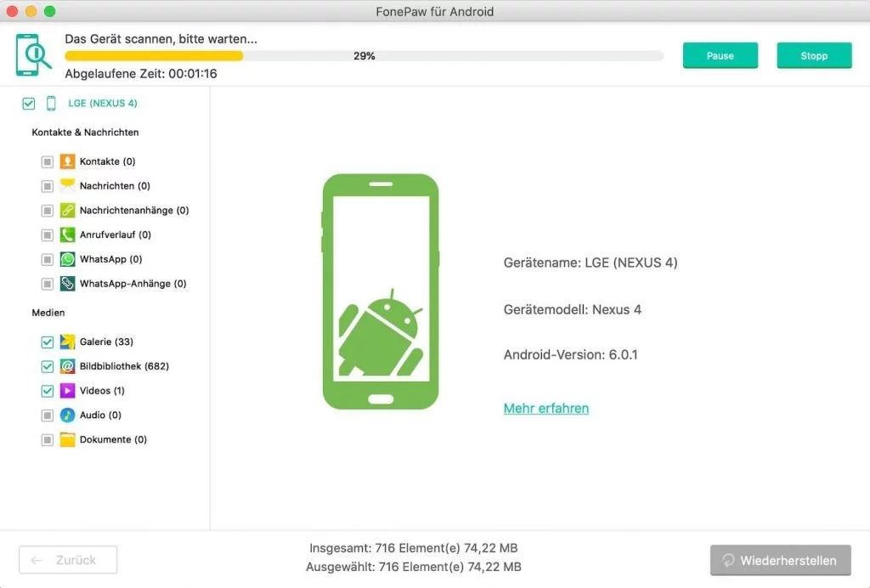Click the Nachrichtenanhänge link icon
This screenshot has width=870, height=588.
coord(67,210)
